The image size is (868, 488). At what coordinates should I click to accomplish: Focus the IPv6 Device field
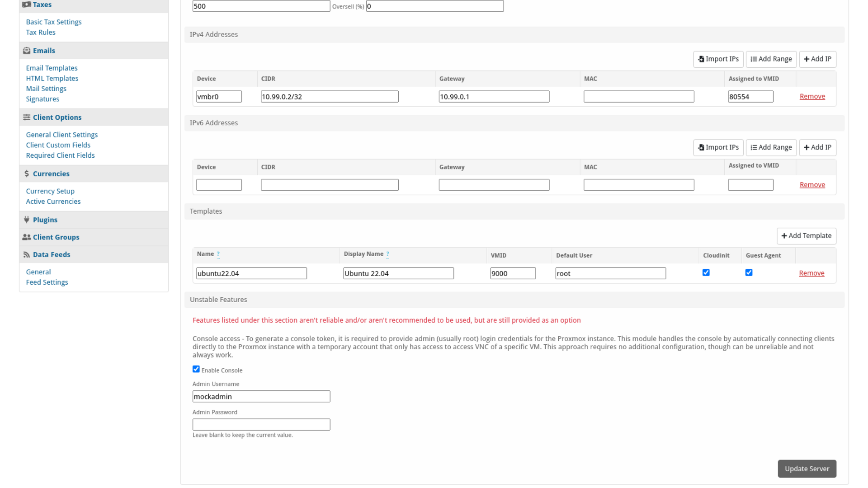pos(219,185)
